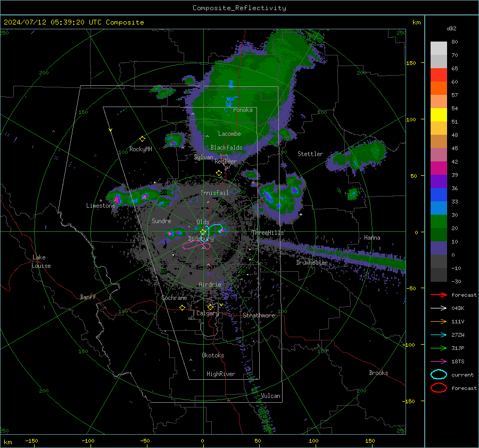Click the dBZ legend heading

point(451,28)
